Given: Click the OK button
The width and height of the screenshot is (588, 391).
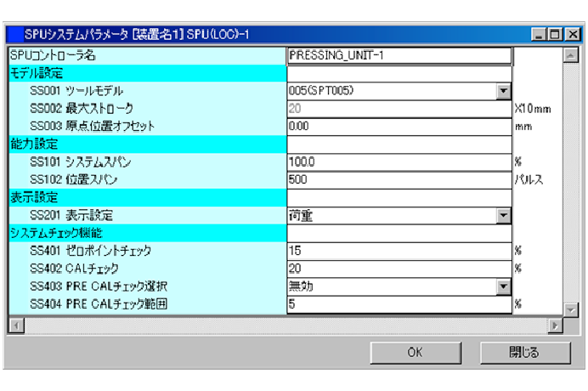Looking at the screenshot, I should click(x=416, y=353).
